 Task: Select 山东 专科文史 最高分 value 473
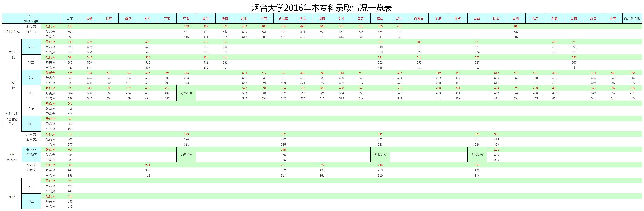[x=70, y=186]
